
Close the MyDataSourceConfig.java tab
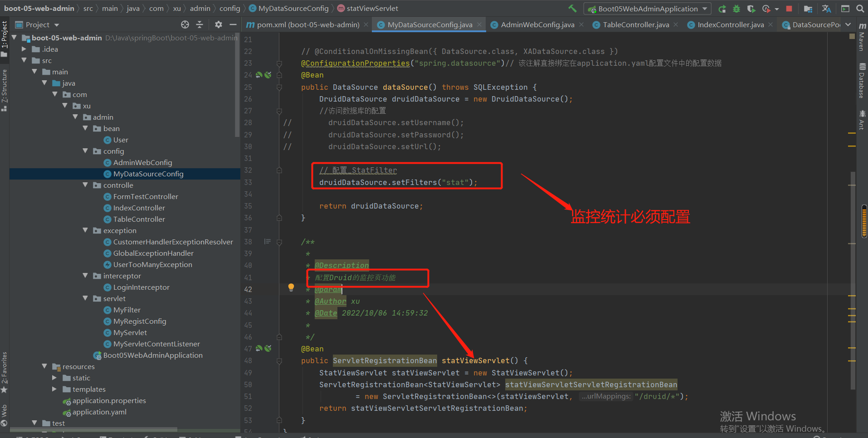pyautogui.click(x=479, y=24)
